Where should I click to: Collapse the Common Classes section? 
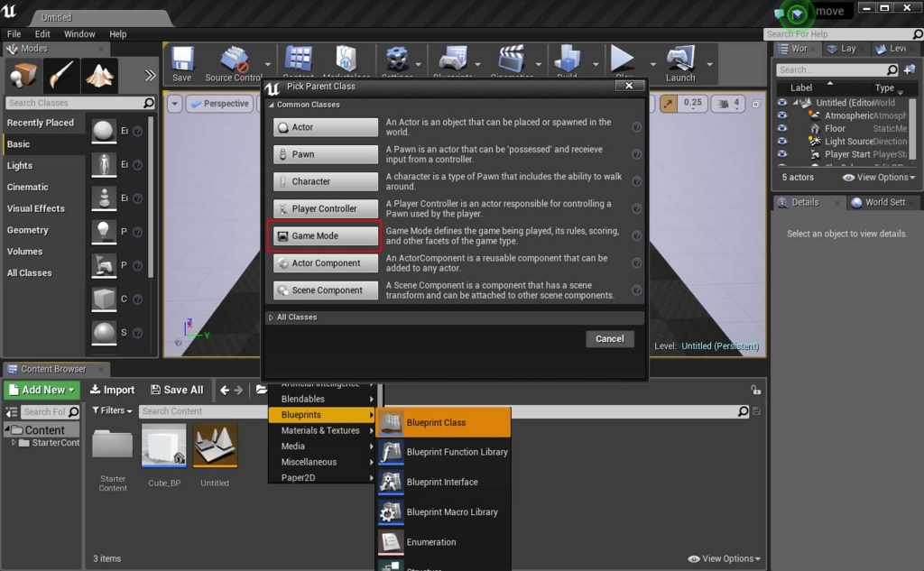coord(271,105)
